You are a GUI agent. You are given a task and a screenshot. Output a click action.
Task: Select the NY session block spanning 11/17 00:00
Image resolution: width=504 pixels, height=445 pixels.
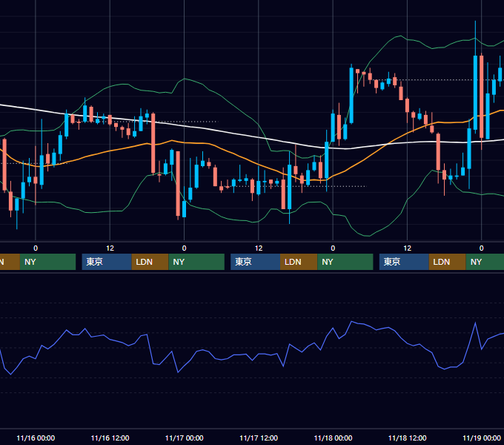click(x=196, y=262)
